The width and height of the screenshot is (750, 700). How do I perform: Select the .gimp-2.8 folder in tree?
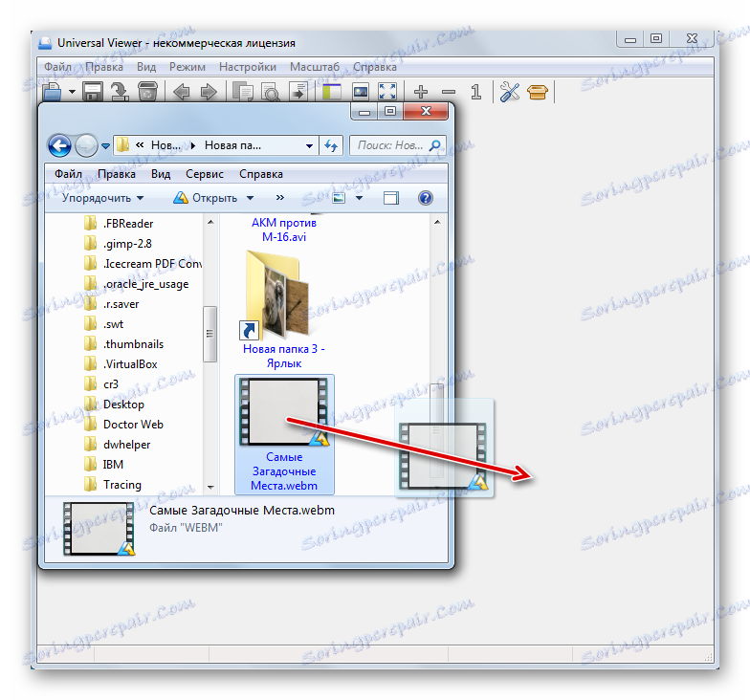[x=118, y=244]
